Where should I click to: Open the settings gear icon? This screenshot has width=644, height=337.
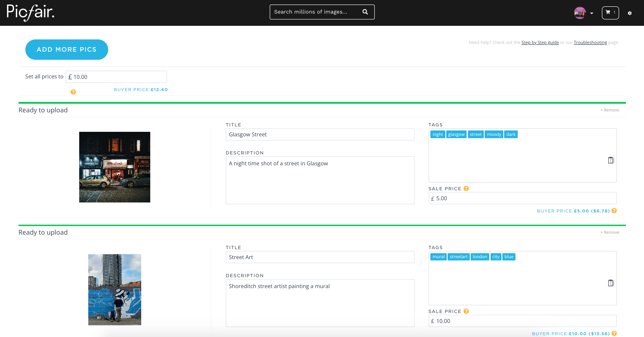point(630,13)
